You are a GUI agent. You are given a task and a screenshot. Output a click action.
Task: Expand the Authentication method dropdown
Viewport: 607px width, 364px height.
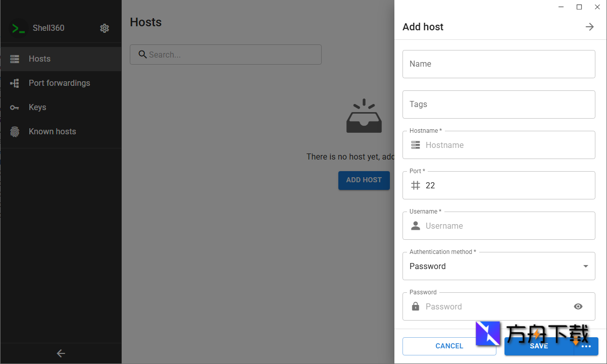pyautogui.click(x=585, y=266)
